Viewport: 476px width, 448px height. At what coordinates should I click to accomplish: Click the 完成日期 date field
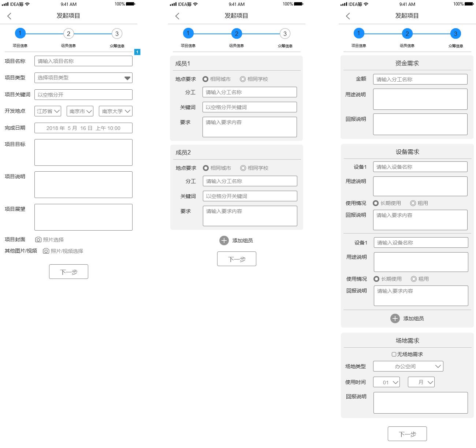[83, 128]
